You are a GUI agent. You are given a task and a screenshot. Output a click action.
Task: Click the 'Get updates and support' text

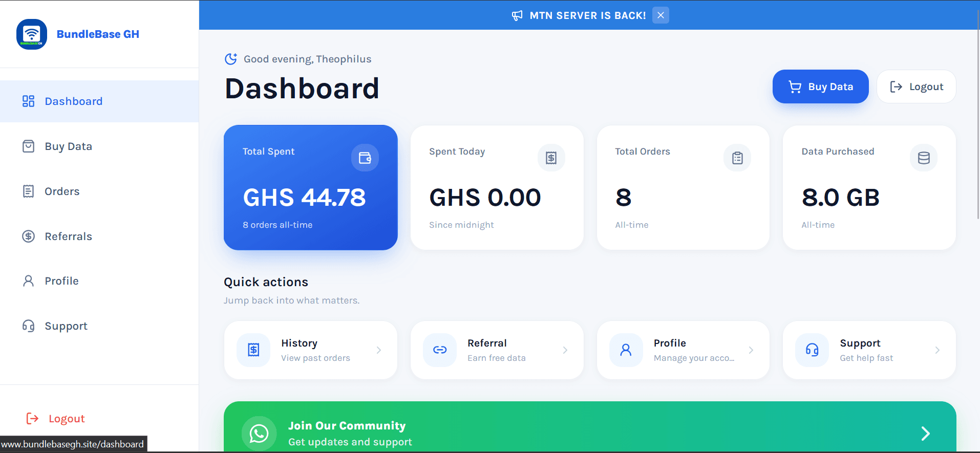pyautogui.click(x=350, y=442)
